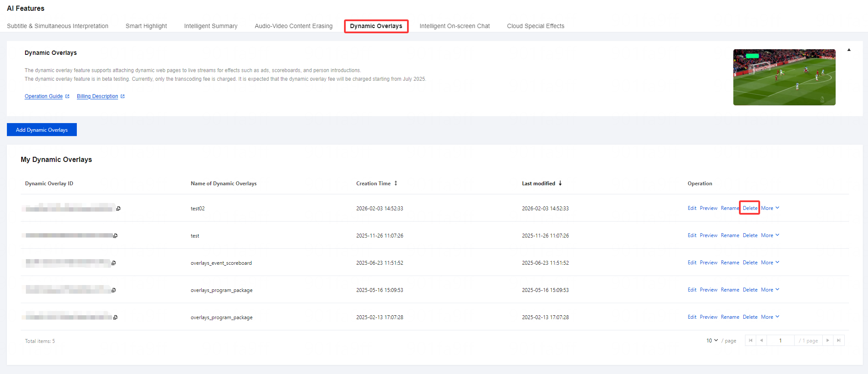This screenshot has height=374, width=868.
Task: Expand More menu for overlays_event_scoreboard
Action: [x=770, y=263]
